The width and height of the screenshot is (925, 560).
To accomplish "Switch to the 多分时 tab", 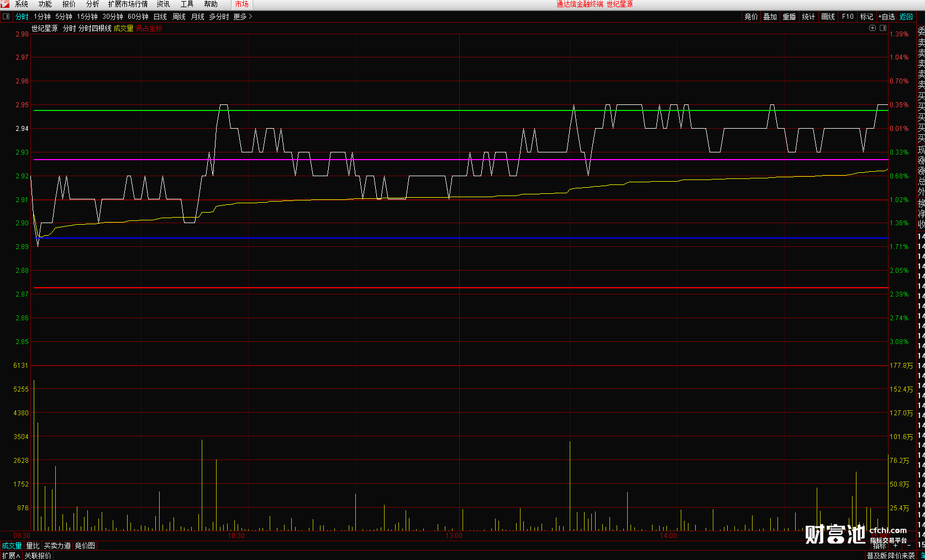I will coord(219,17).
